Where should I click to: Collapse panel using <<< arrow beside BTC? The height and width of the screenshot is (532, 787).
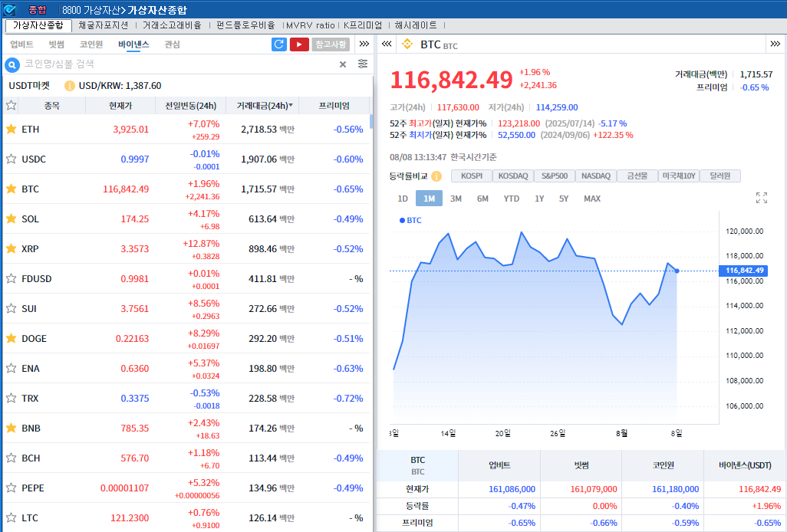pos(387,44)
